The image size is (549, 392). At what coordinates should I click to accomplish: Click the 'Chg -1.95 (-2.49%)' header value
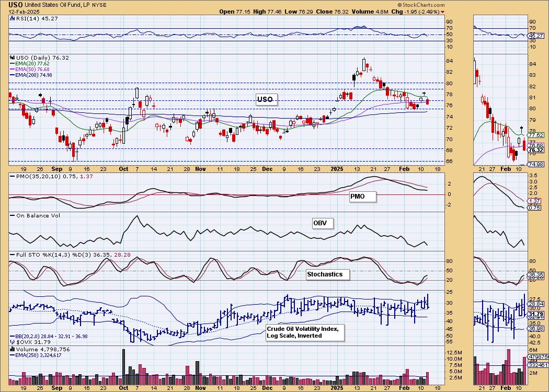pyautogui.click(x=415, y=12)
